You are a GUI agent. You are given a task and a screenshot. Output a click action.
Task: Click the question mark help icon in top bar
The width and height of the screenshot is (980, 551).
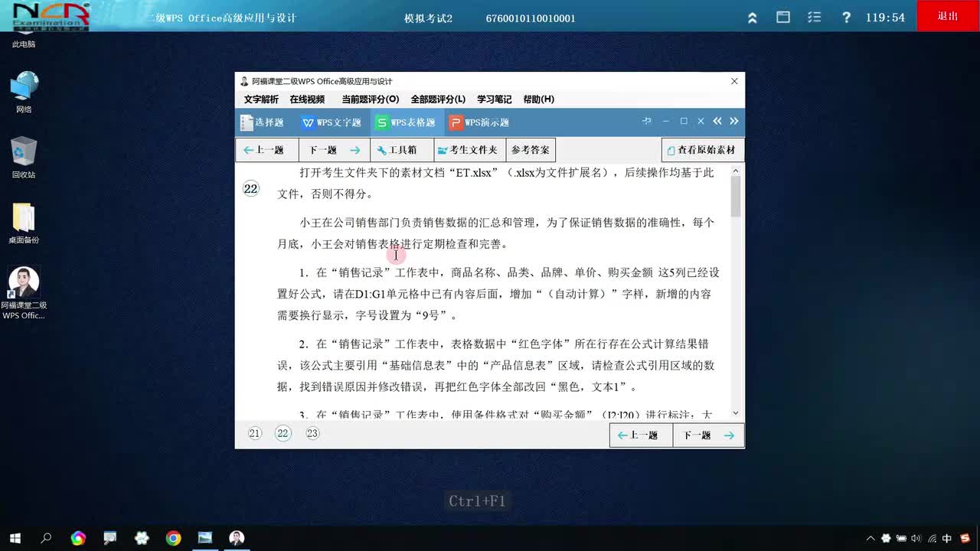[x=846, y=17]
